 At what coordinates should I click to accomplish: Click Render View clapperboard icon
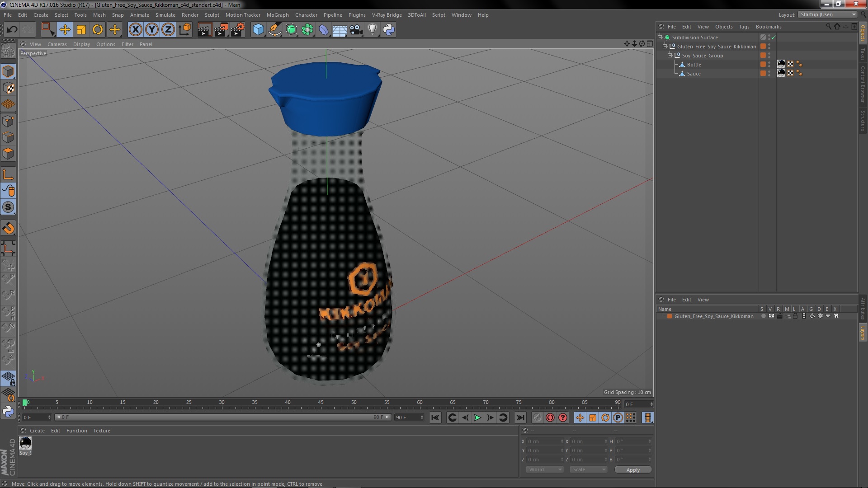point(204,30)
